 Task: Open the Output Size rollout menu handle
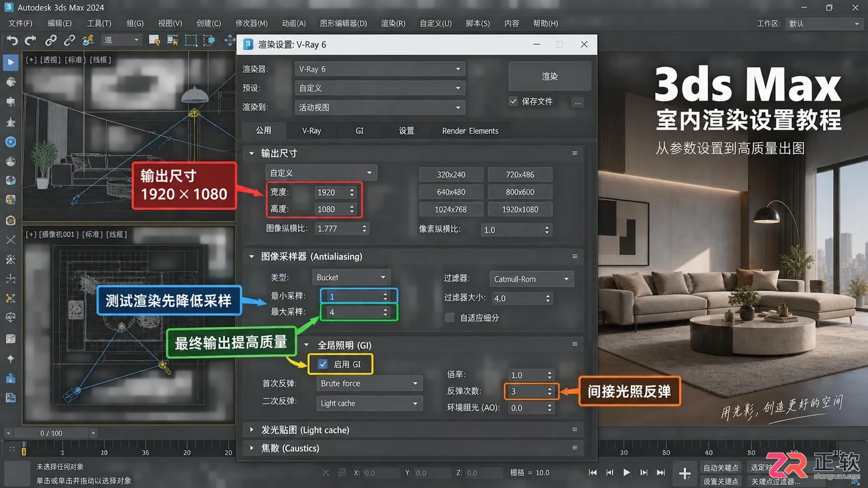point(574,154)
